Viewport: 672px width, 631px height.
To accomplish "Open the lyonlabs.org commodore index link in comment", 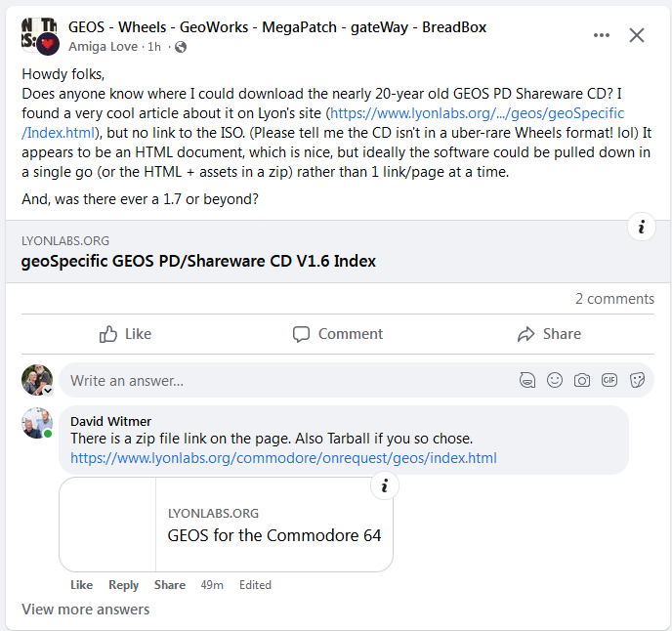I will 283,457.
